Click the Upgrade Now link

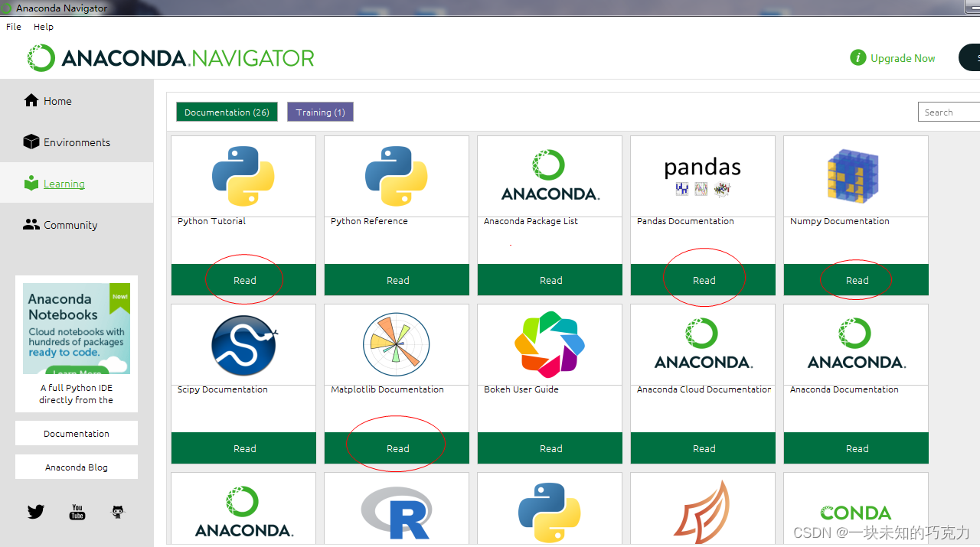[903, 58]
